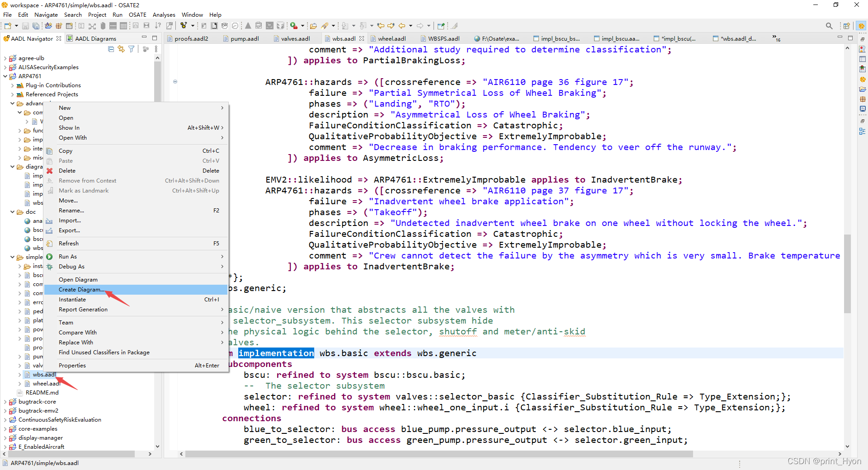Open the Analyses menu
868x470 pixels.
coord(164,14)
